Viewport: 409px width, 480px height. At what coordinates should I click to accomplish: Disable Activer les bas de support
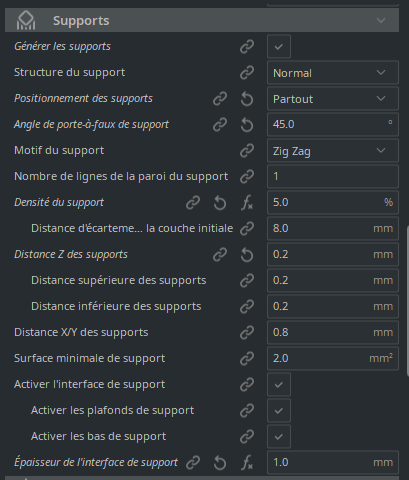click(279, 436)
